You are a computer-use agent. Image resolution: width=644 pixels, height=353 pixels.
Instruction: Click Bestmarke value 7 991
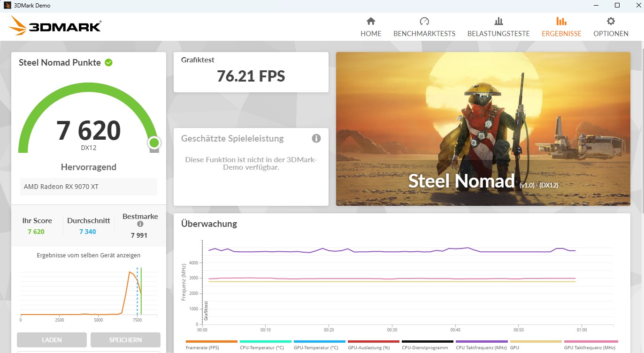coord(139,235)
